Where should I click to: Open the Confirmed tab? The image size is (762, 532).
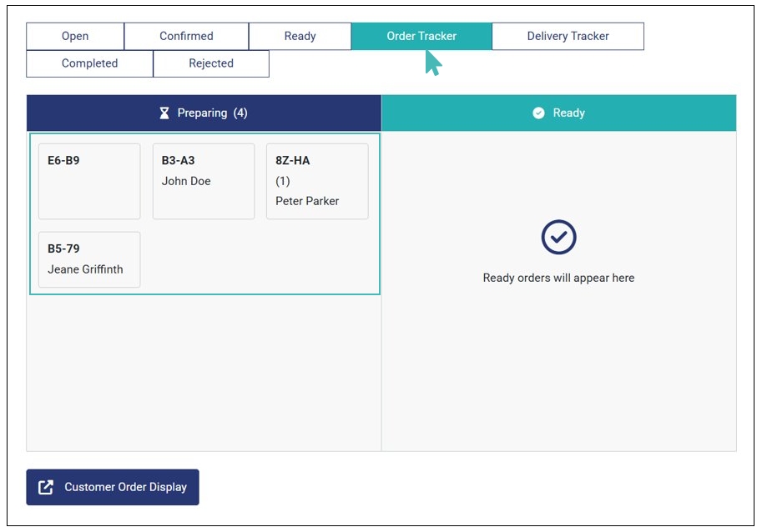[186, 37]
